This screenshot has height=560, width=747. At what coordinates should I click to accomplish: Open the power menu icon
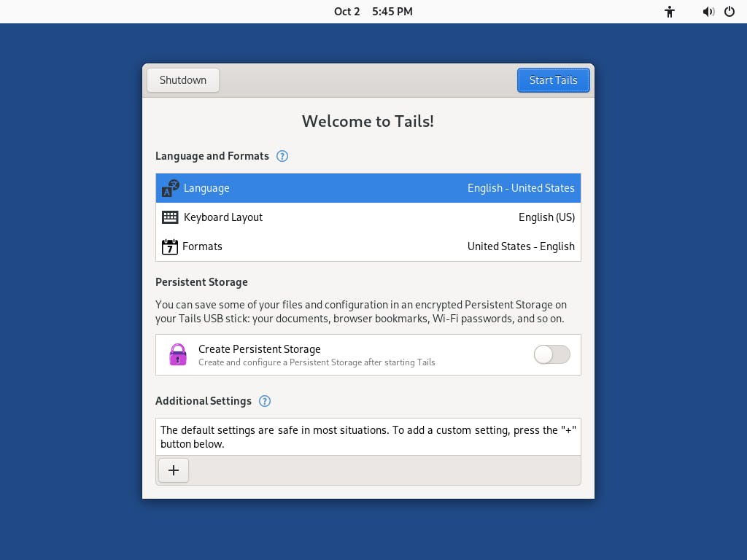729,12
